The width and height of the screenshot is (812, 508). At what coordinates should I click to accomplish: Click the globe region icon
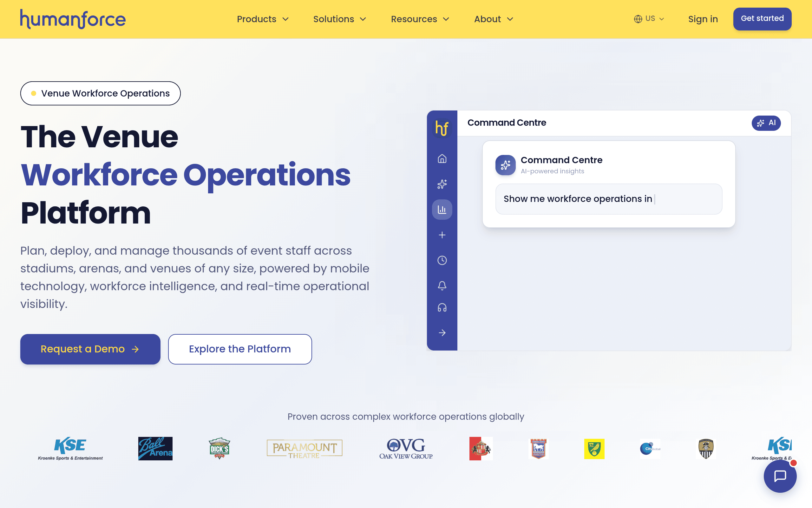click(638, 19)
